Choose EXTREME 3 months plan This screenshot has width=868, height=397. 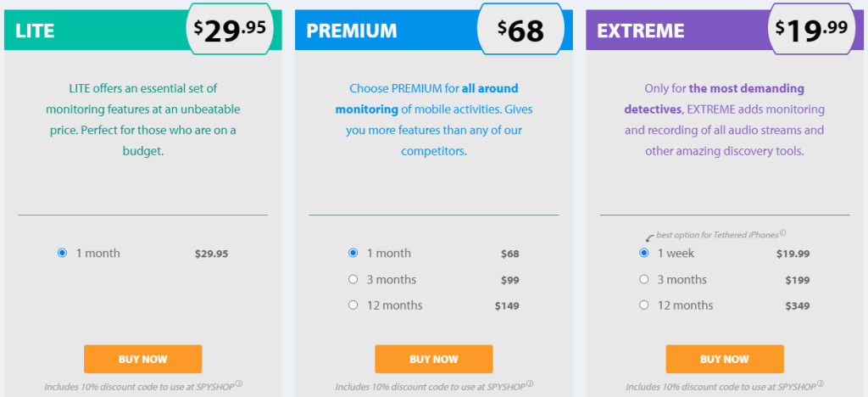tap(644, 280)
